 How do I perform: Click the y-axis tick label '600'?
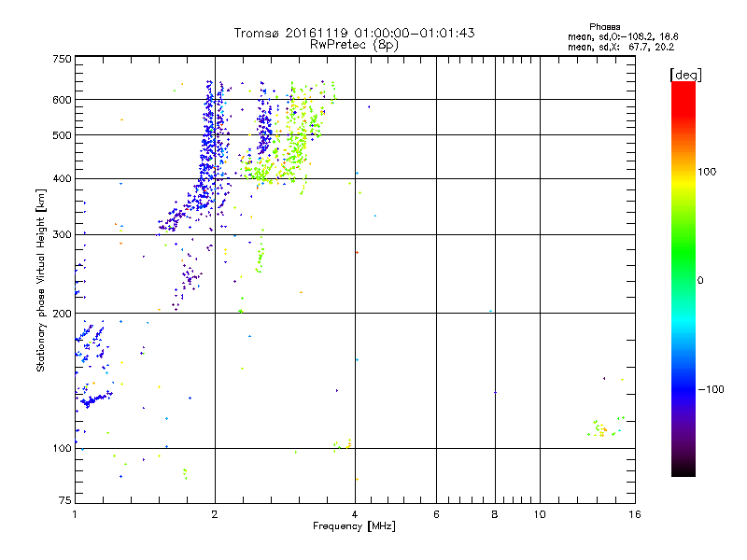tap(62, 100)
